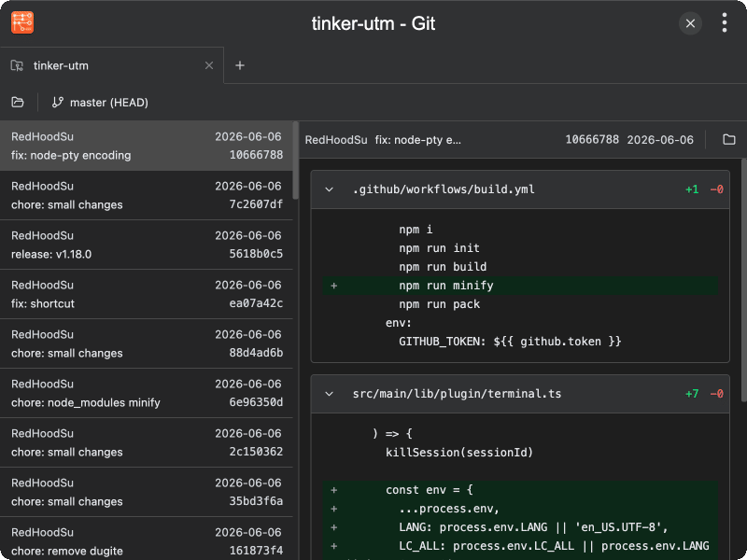Screen dimensions: 747x560
Task: Select commit ea07a42c fix: shortcut
Action: click(147, 294)
